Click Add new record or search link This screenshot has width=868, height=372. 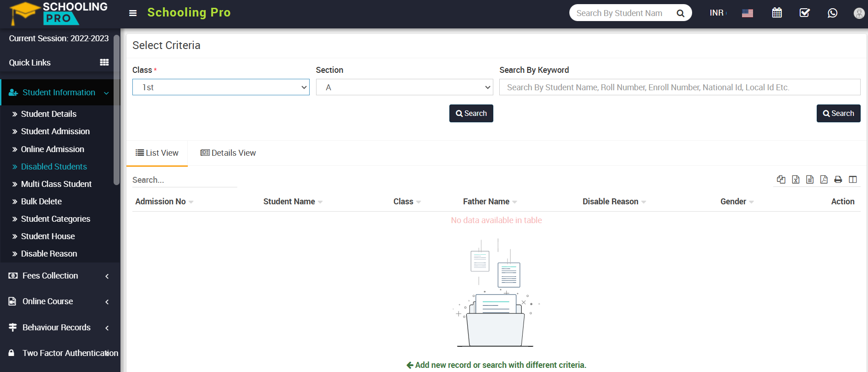[x=496, y=365]
